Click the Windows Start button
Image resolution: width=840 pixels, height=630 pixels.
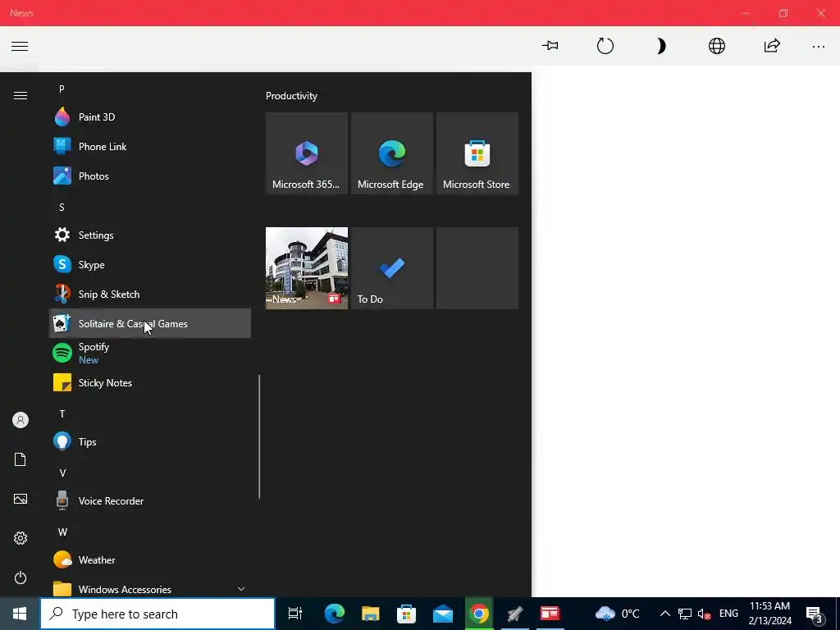pos(20,614)
